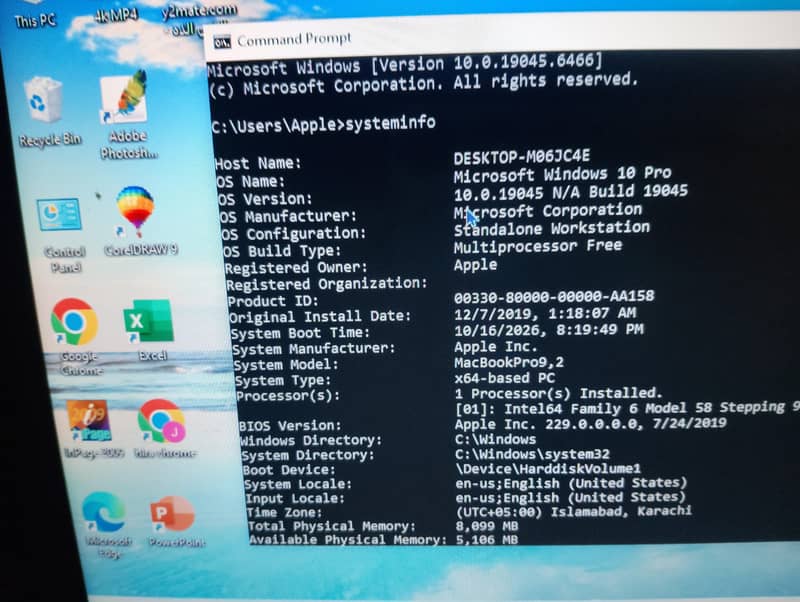The image size is (800, 602).
Task: Click the time zone Islamabad, Karachi value
Action: [573, 511]
